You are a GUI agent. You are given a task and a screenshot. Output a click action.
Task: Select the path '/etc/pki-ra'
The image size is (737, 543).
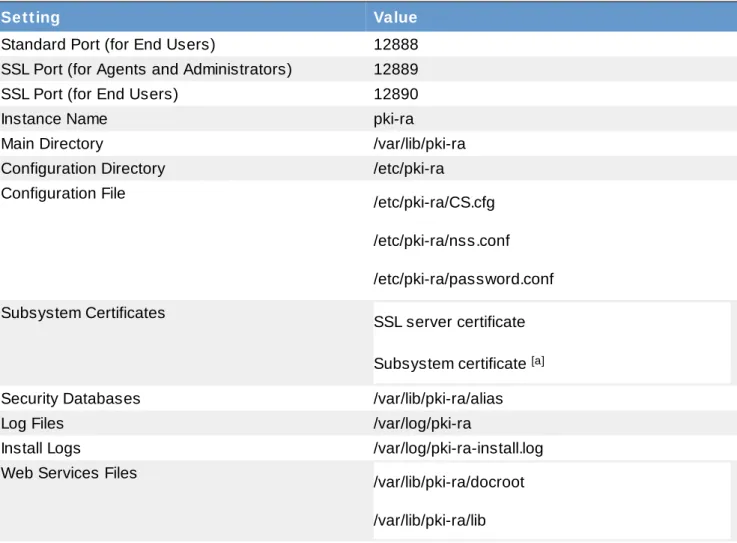point(408,169)
